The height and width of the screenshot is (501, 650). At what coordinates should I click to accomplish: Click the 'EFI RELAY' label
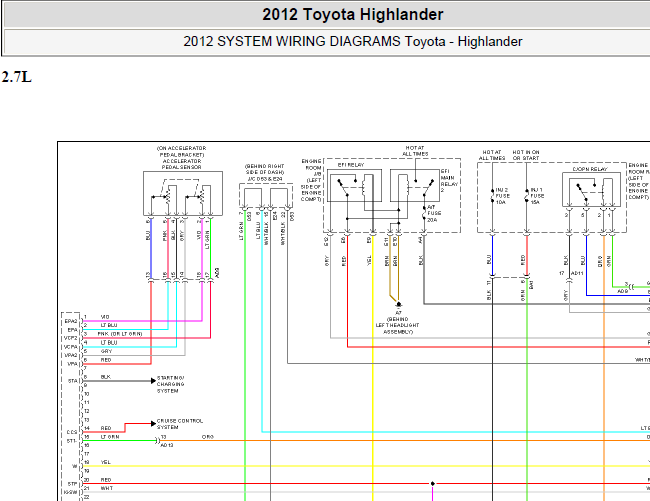point(351,165)
